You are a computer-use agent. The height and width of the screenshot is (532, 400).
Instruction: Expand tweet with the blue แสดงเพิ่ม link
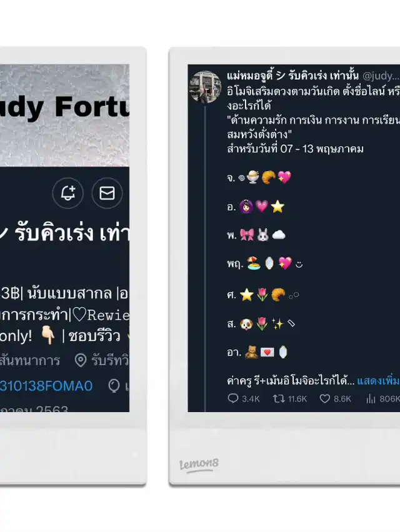[x=378, y=381]
